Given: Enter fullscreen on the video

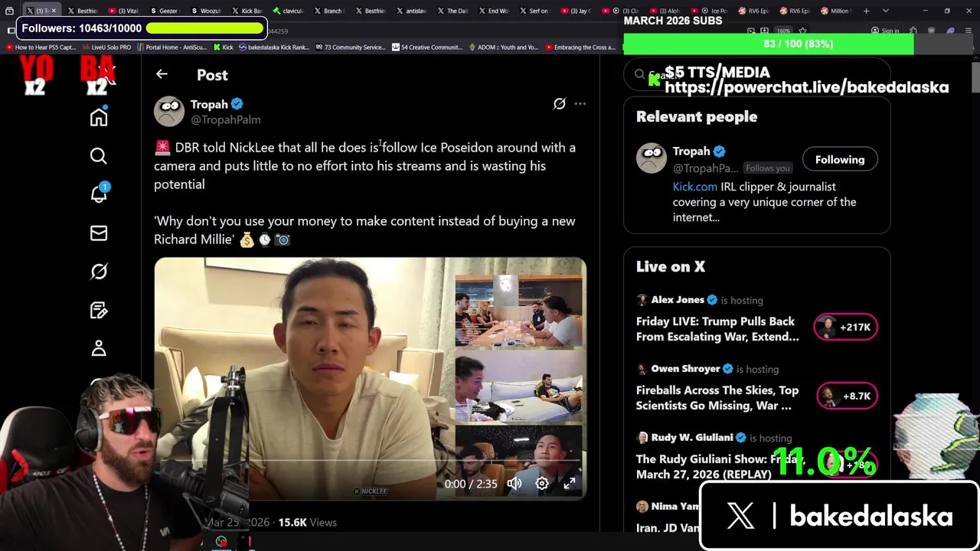Looking at the screenshot, I should 570,483.
